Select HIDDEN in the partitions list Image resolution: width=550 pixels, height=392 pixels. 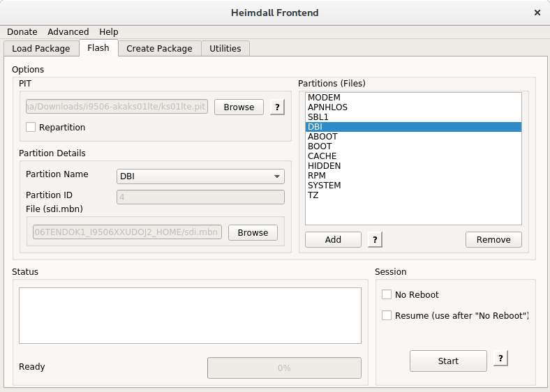413,166
